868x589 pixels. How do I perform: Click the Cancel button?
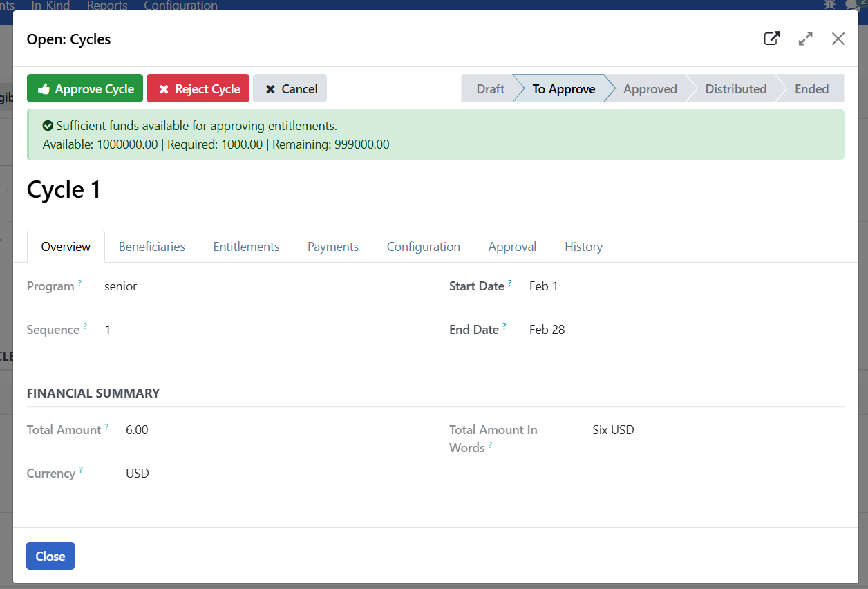coord(290,88)
